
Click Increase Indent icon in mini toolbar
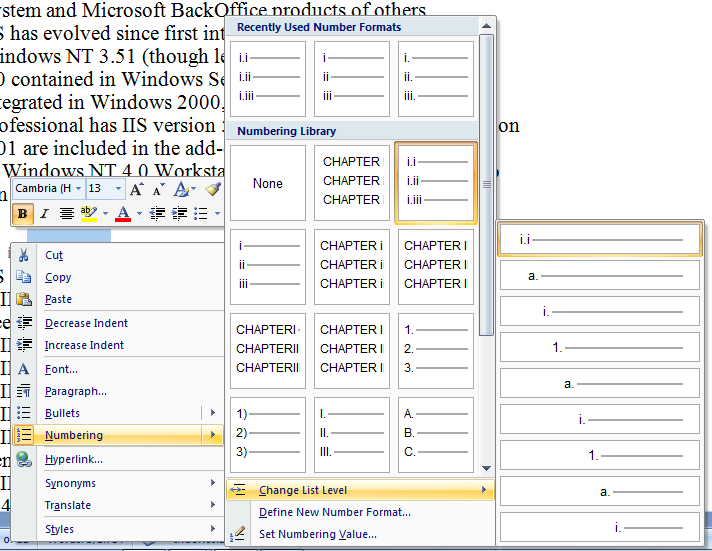(179, 213)
